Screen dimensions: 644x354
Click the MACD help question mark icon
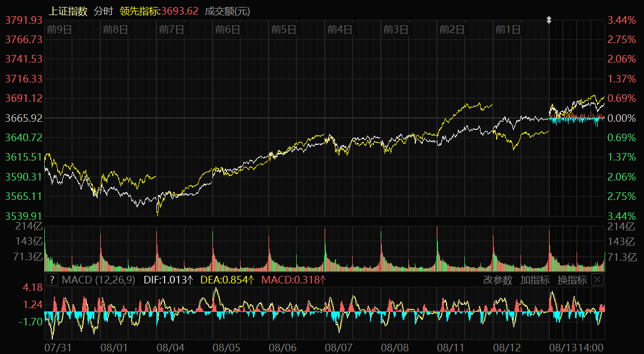(51, 280)
